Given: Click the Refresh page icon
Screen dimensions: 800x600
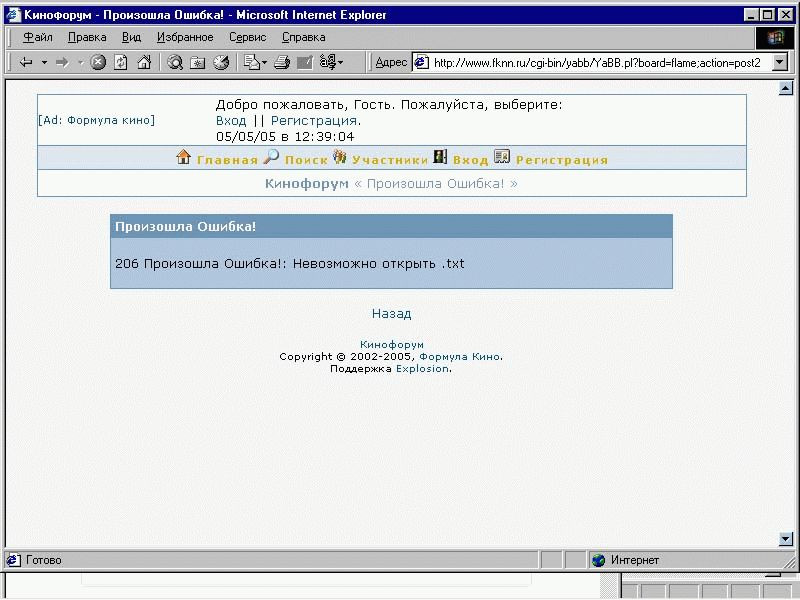Looking at the screenshot, I should tap(121, 63).
